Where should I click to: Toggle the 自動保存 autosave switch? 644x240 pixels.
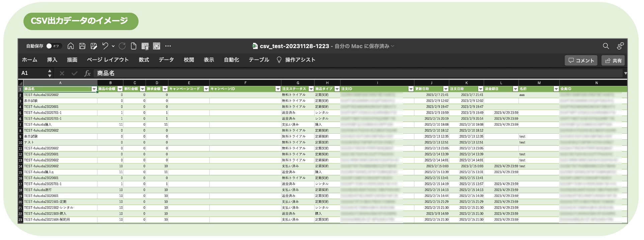53,46
